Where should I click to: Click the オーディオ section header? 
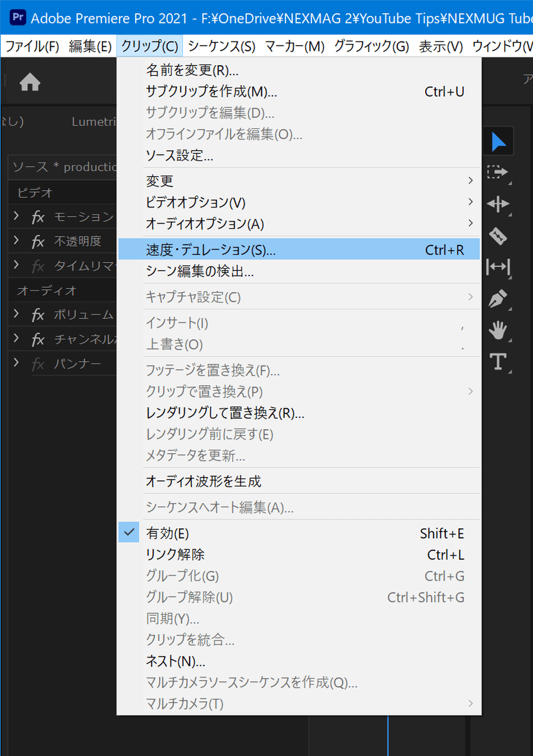click(x=47, y=291)
